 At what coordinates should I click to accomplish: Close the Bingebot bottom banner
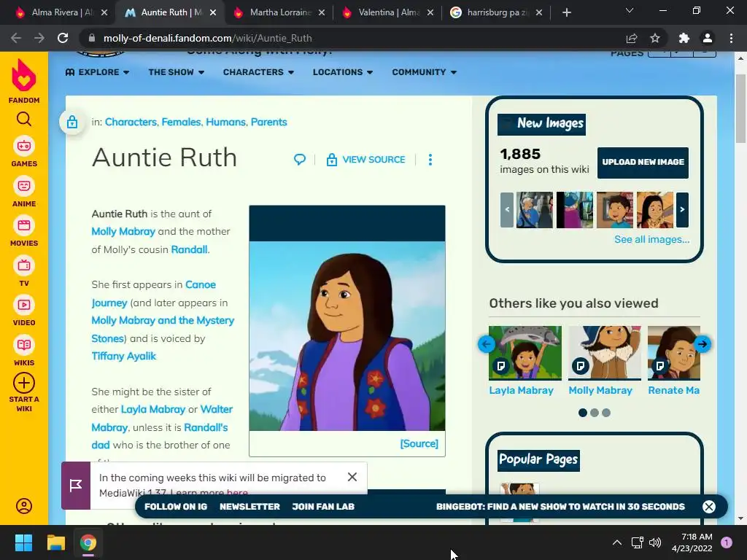point(709,507)
